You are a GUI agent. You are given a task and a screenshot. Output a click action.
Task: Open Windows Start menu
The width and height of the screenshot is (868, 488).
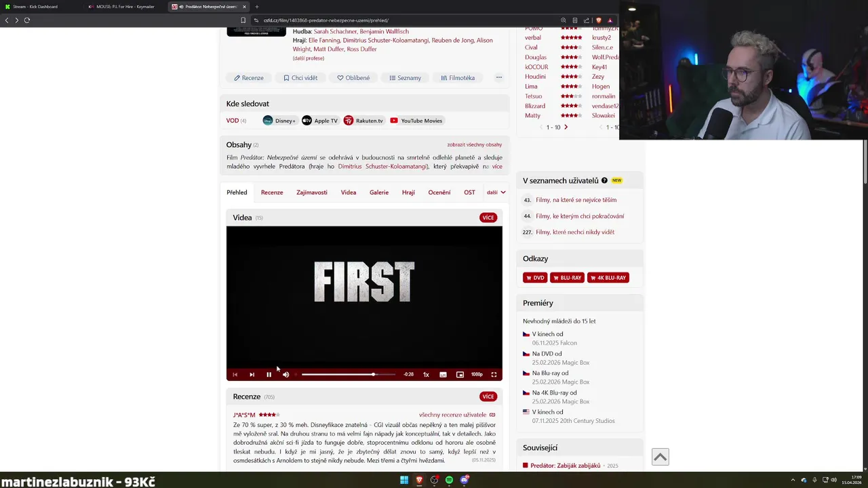pyautogui.click(x=404, y=480)
